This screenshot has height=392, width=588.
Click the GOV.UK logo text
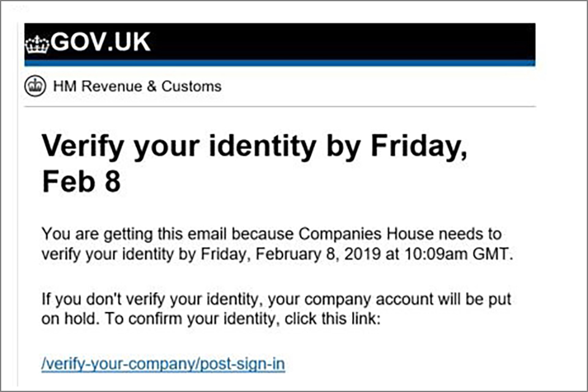[101, 43]
